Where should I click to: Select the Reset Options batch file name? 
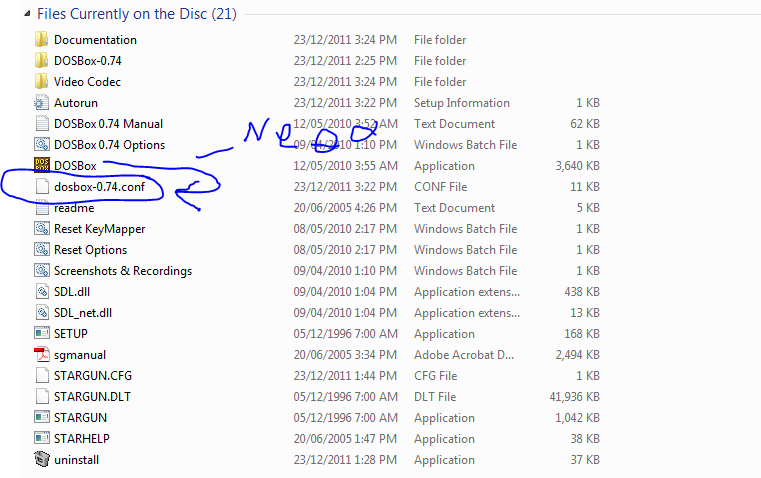click(x=90, y=250)
